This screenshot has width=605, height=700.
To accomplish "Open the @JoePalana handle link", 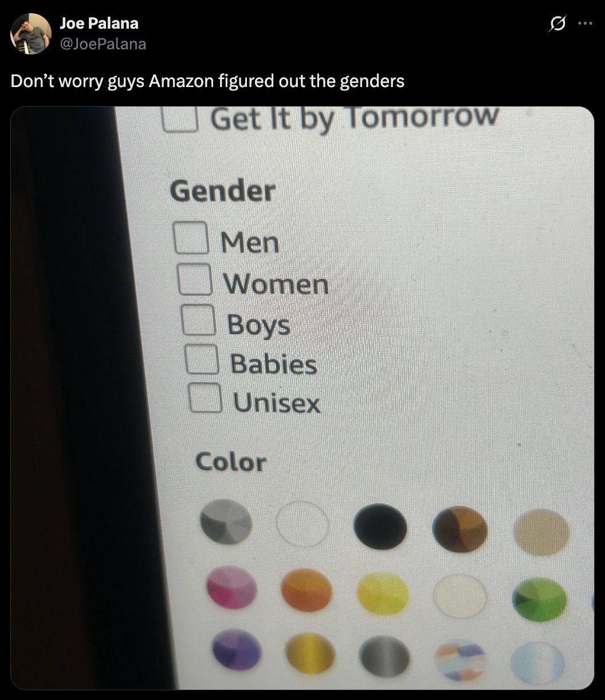I will tap(103, 44).
